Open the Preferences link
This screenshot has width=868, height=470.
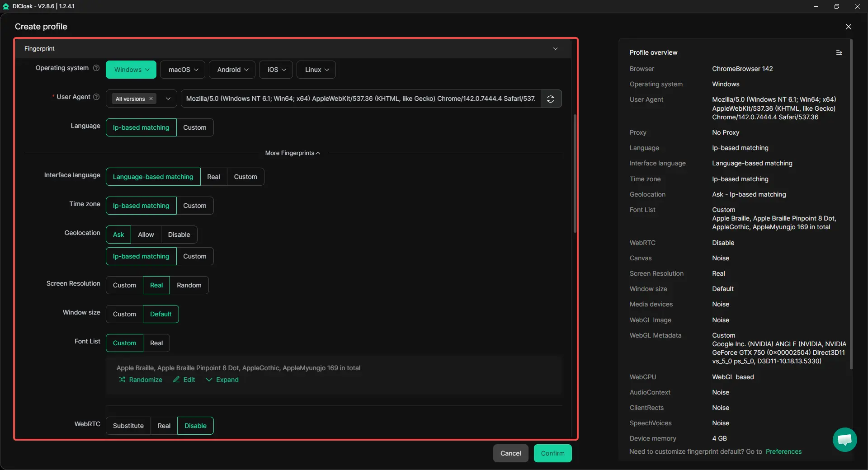(783, 452)
